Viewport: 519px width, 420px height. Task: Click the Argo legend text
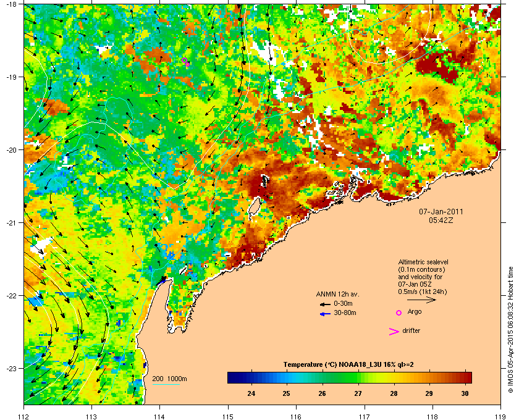(x=415, y=312)
